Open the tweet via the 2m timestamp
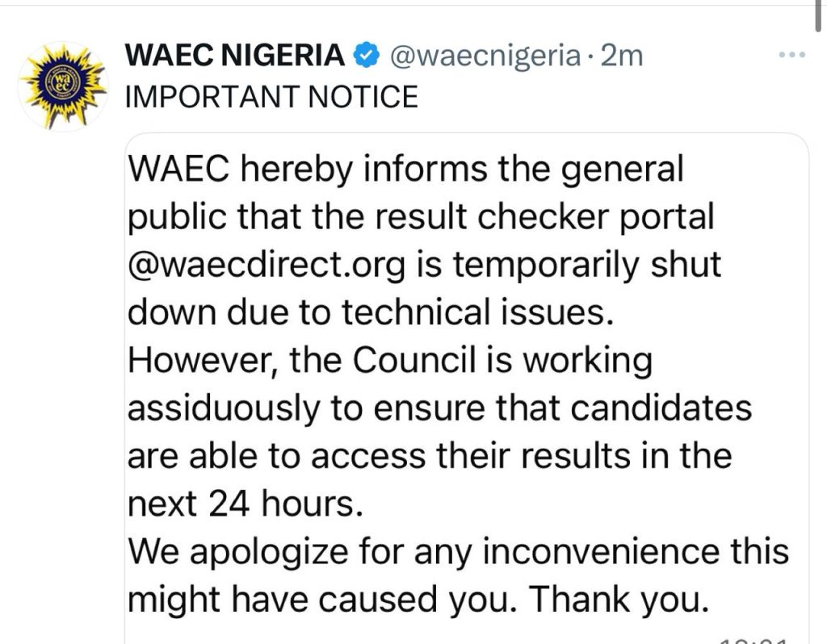The width and height of the screenshot is (827, 644). click(622, 56)
